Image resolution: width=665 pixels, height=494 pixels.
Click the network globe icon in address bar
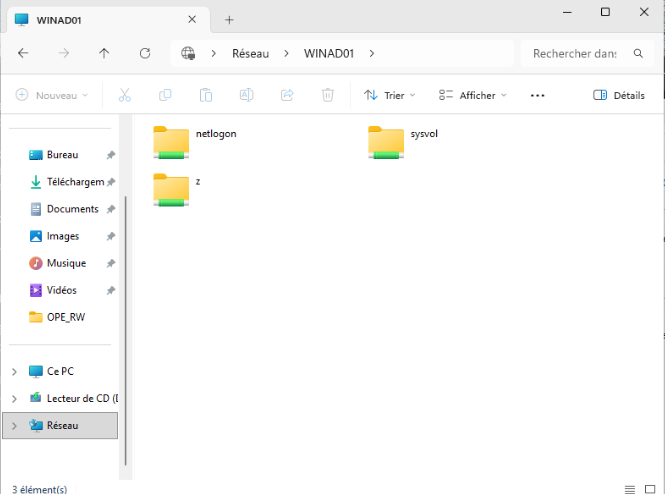point(188,53)
